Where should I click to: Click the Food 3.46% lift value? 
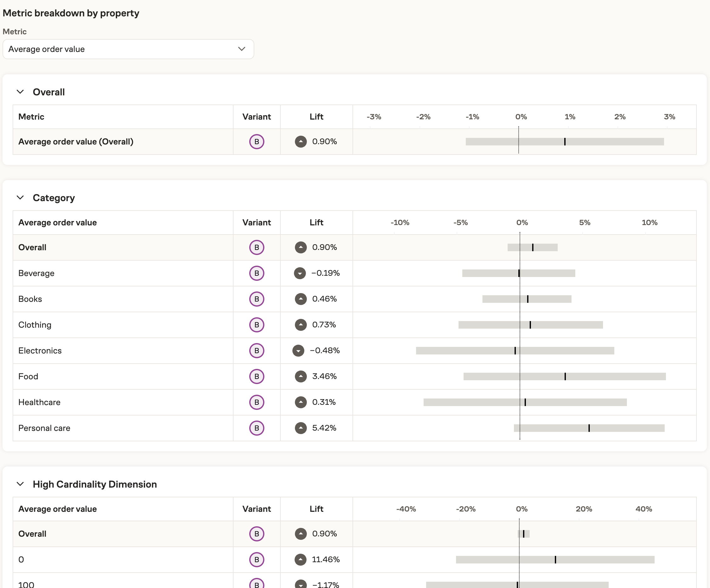[324, 376]
